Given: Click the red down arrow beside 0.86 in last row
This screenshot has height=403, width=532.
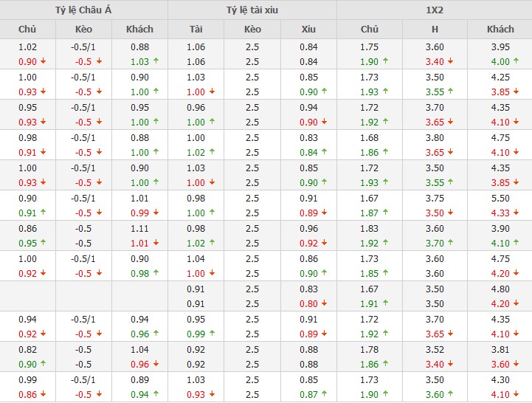Looking at the screenshot, I should click(x=33, y=393).
